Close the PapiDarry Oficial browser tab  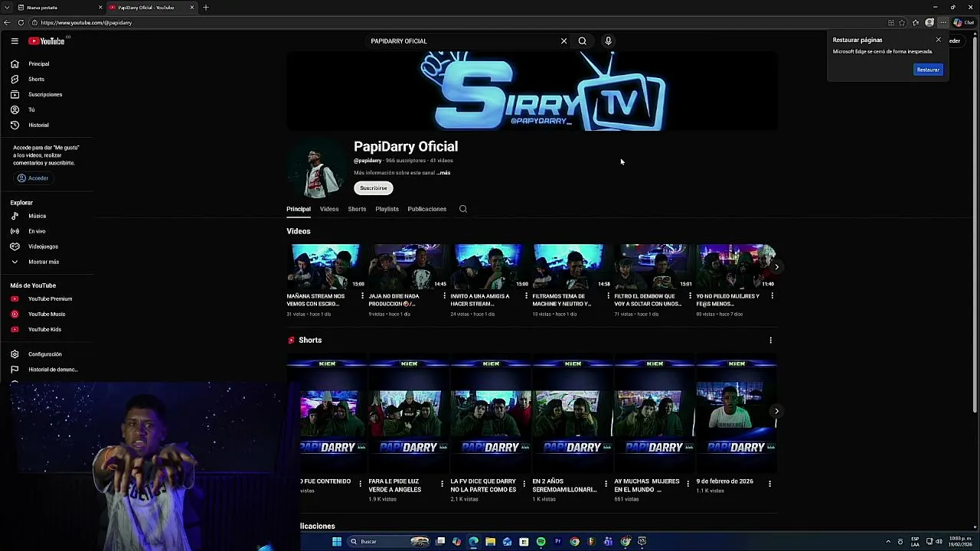191,7
